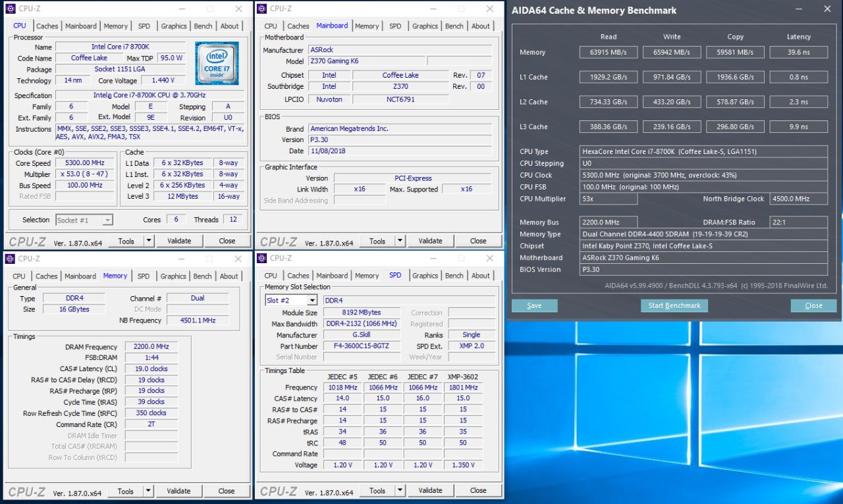This screenshot has width=843, height=504.
Task: Click Level 3 cache value 12 MBytes
Action: 182,196
